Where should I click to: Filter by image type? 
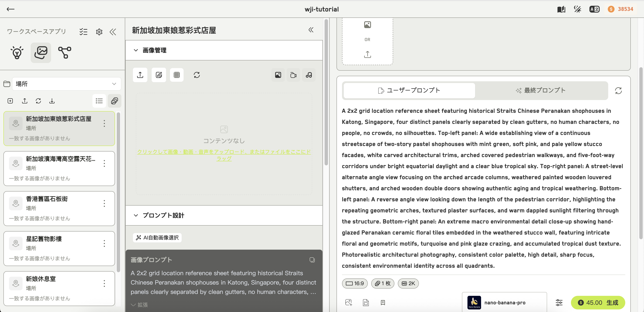click(x=278, y=75)
